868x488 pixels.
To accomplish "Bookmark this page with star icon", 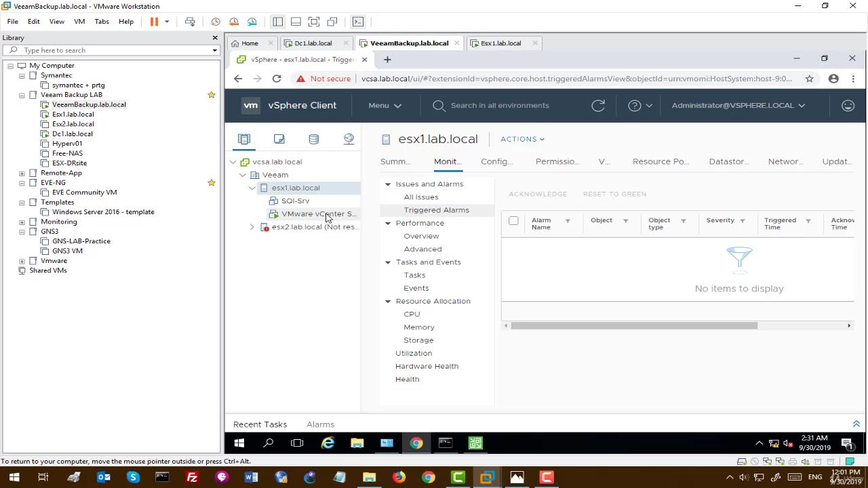I will pyautogui.click(x=810, y=79).
